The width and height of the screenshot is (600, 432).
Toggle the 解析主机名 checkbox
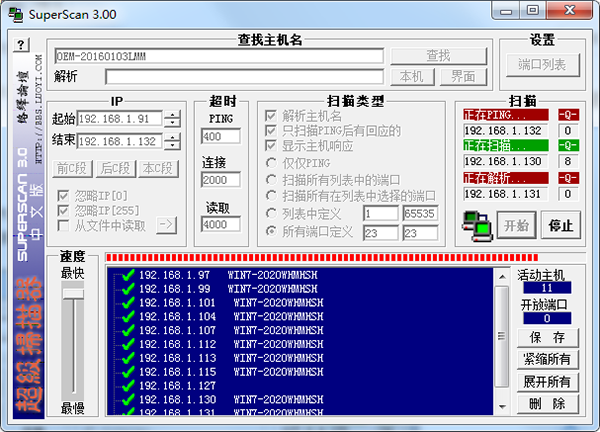point(271,115)
